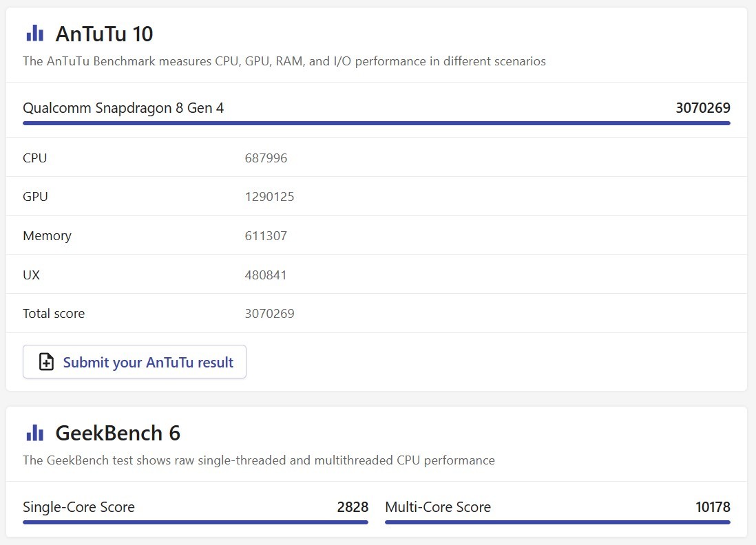756x545 pixels.
Task: Click the AnTuTu 10 bar chart icon
Action: [34, 33]
